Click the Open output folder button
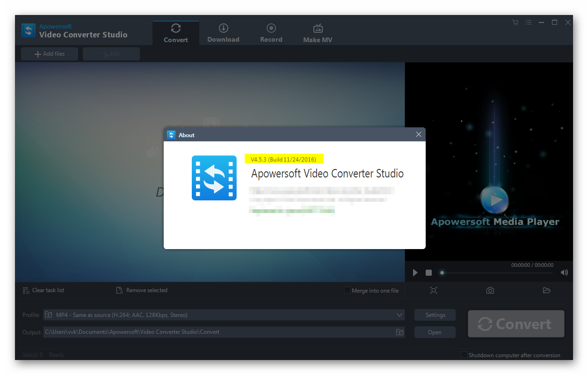This screenshot has height=375, width=588. 435,332
